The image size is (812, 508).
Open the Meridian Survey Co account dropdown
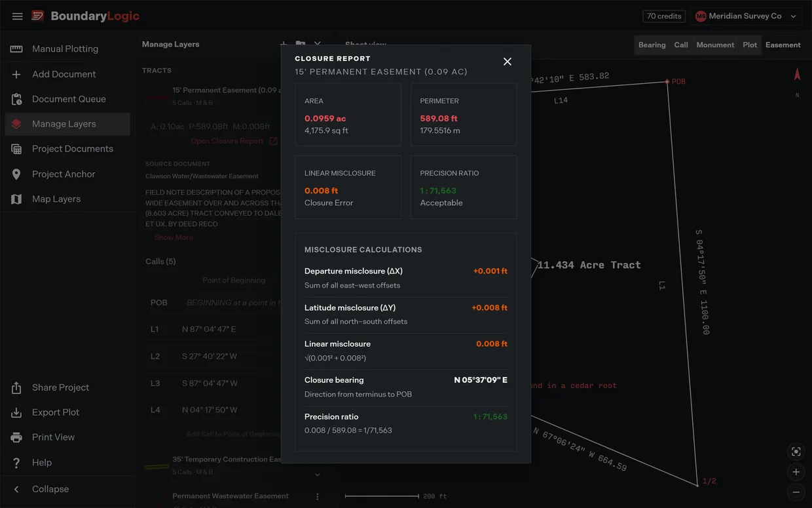[x=748, y=16]
